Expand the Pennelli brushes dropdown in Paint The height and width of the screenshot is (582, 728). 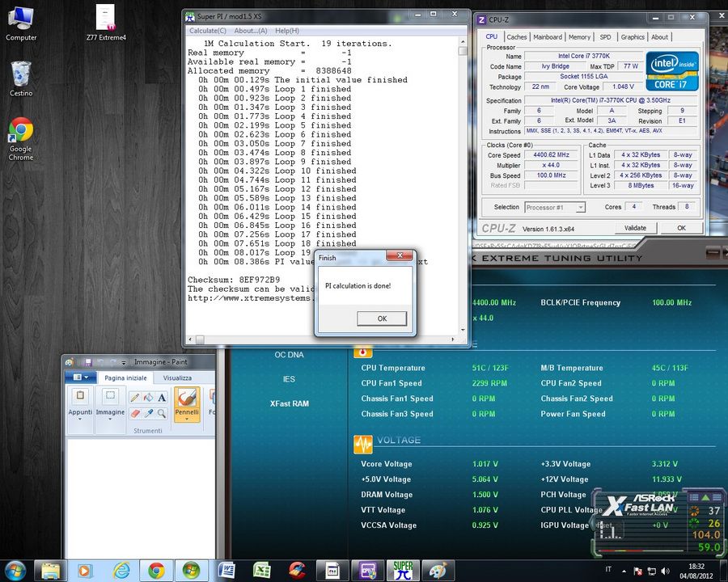click(x=187, y=419)
